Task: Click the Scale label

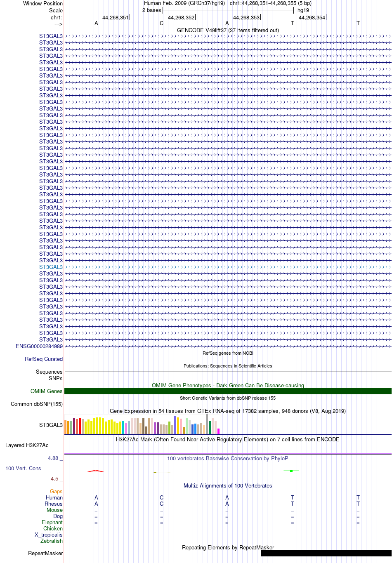Action: tap(56, 10)
